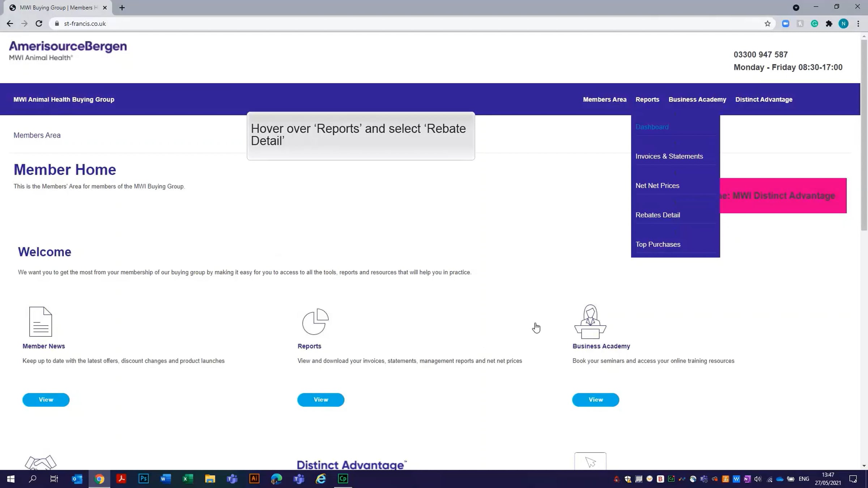The height and width of the screenshot is (488, 868).
Task: Open the Grammarly extension icon
Action: [814, 23]
